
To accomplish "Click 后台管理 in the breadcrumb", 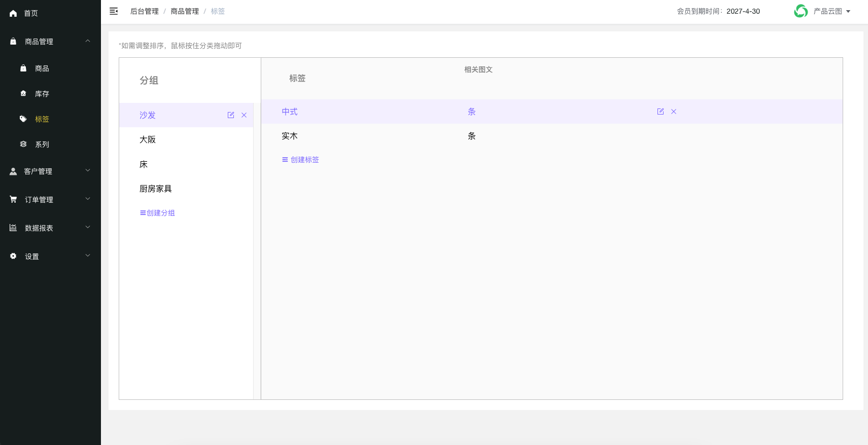I will tap(145, 11).
